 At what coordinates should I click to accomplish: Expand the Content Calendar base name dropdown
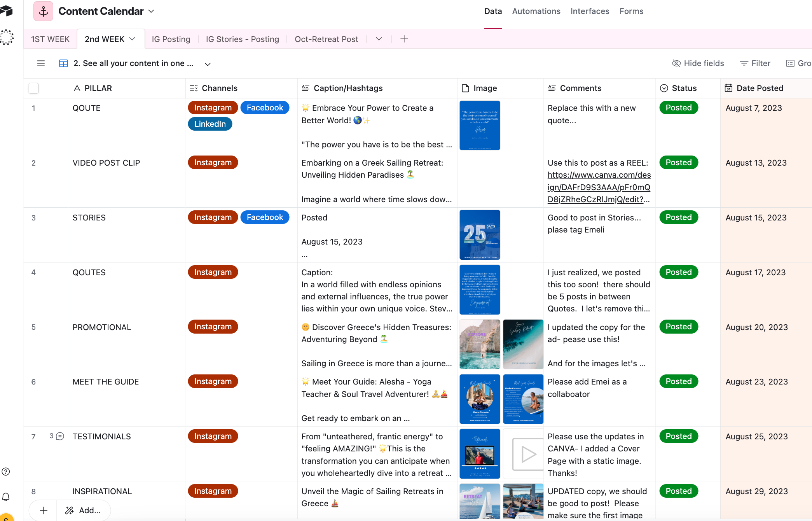(152, 11)
